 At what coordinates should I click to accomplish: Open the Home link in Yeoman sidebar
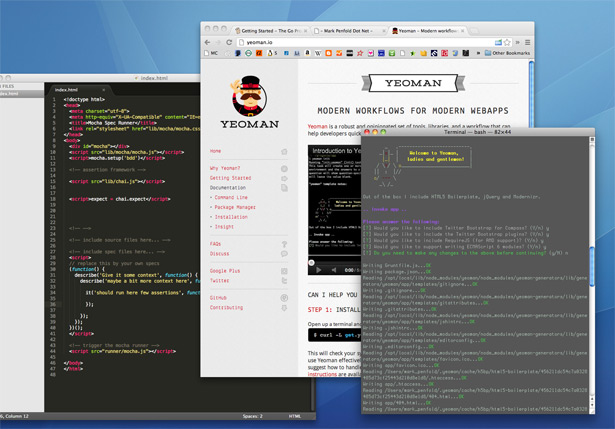tap(215, 151)
